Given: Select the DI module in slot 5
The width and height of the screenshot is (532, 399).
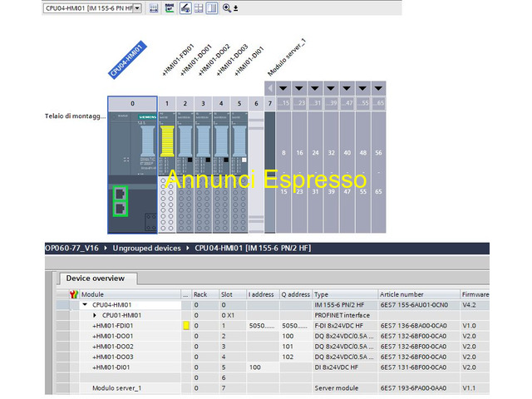Looking at the screenshot, I should click(x=239, y=172).
